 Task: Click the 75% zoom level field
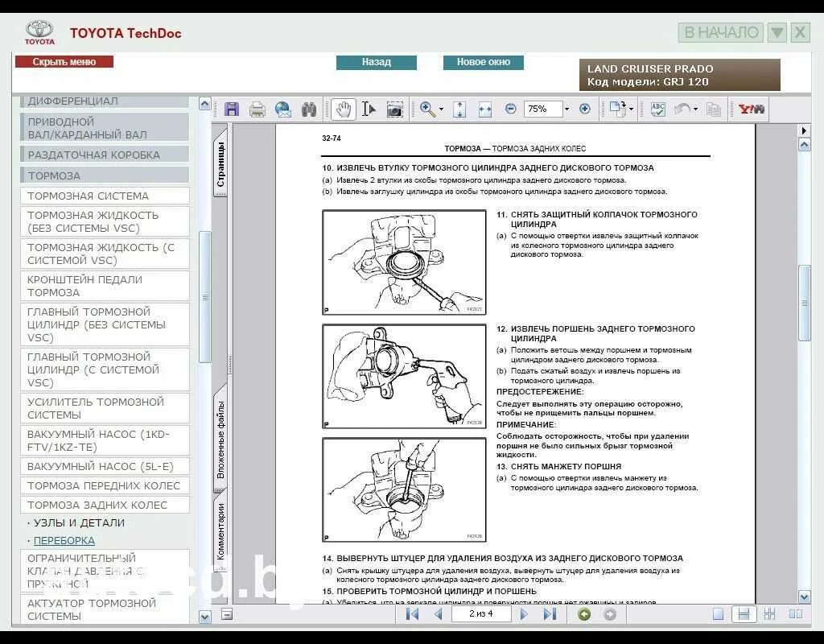pyautogui.click(x=543, y=109)
